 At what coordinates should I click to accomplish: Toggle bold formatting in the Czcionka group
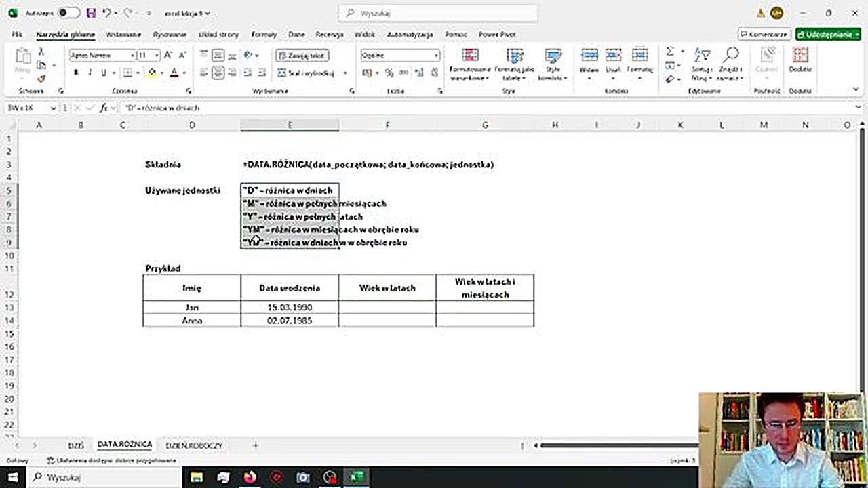[75, 72]
